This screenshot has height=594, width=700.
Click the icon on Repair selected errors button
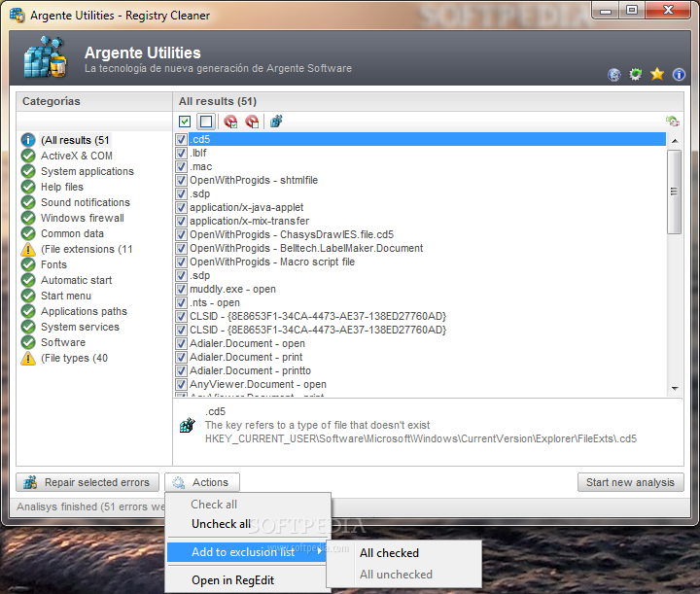pos(30,482)
